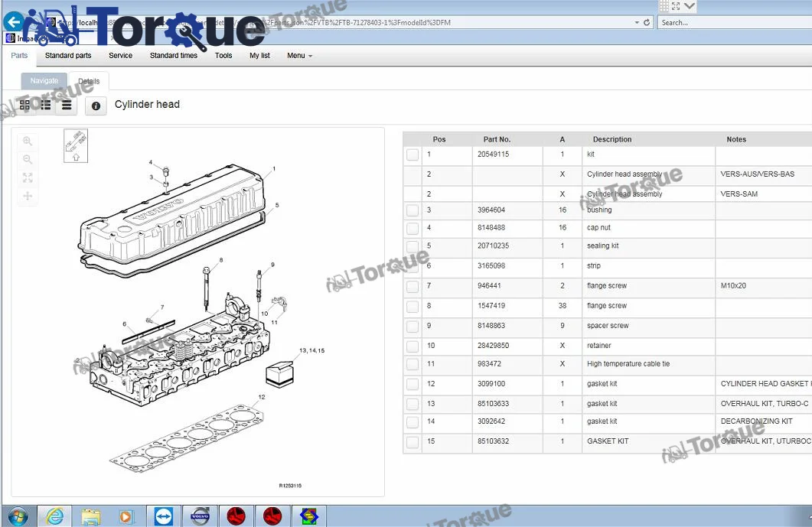
Task: Open the first red circular taskbar icon
Action: [x=236, y=516]
